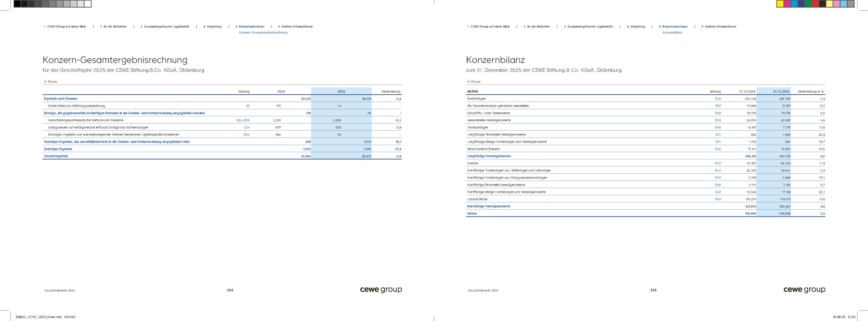Select the yellow swatch in the color bar
Image resolution: width=868 pixels, height=321 pixels.
pyautogui.click(x=780, y=4)
